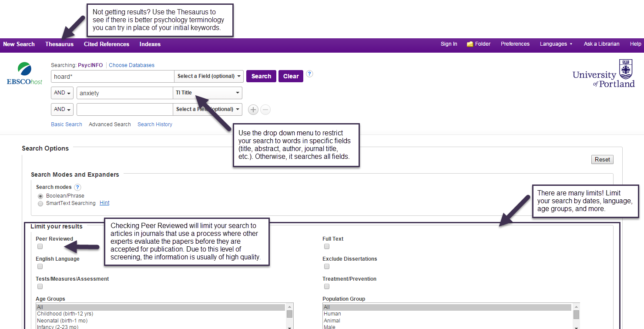Open the Folder icon in top bar
Screen dimensions: 644x329
(x=470, y=44)
